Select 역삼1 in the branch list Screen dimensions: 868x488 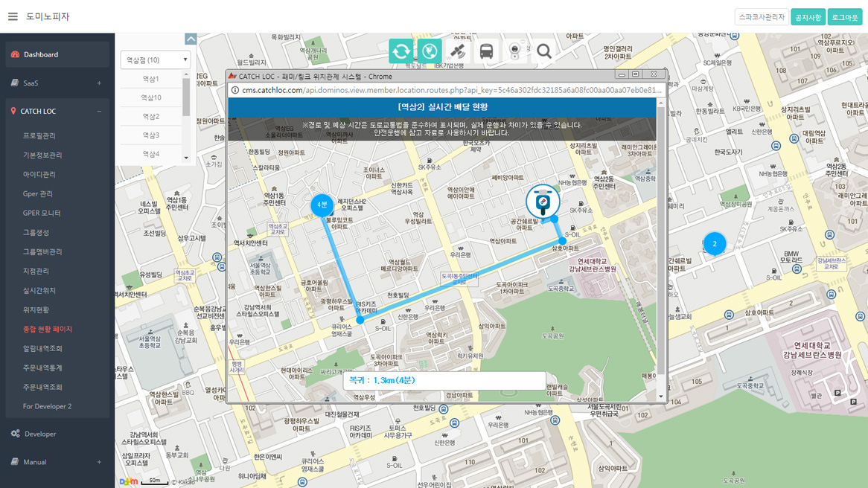click(150, 79)
